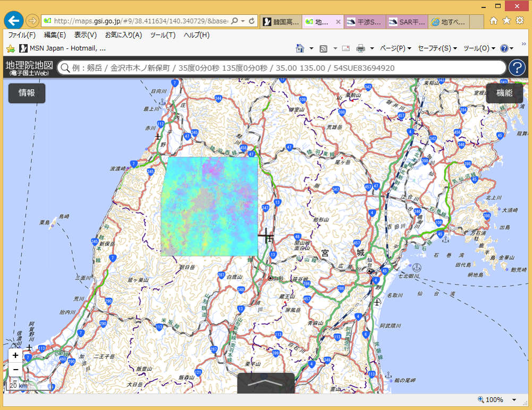This screenshot has height=410, width=532.
Task: Expand the Home button dropdown arrow
Action: 311,48
